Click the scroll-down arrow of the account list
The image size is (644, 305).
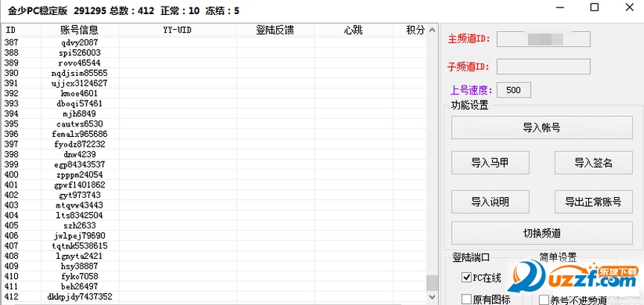click(432, 296)
